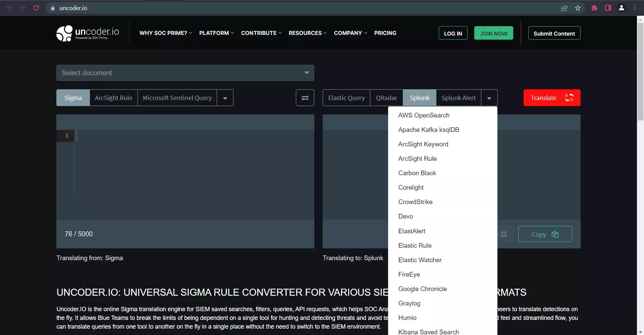Open the Pricing page
The height and width of the screenshot is (335, 644).
pyautogui.click(x=385, y=33)
